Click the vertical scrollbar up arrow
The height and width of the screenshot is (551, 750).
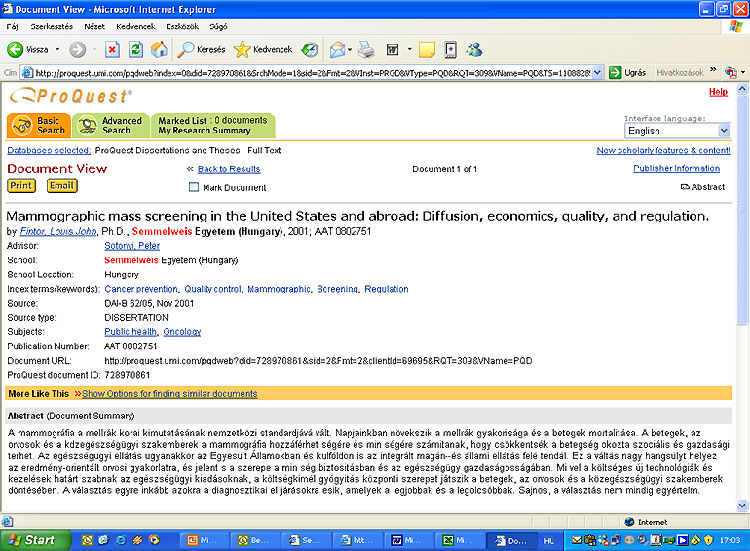point(742,88)
